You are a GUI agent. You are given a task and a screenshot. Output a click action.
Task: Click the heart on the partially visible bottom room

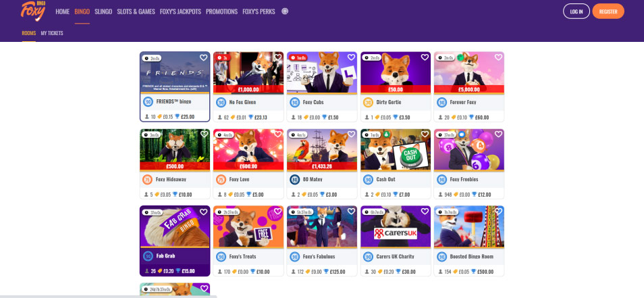(x=203, y=289)
